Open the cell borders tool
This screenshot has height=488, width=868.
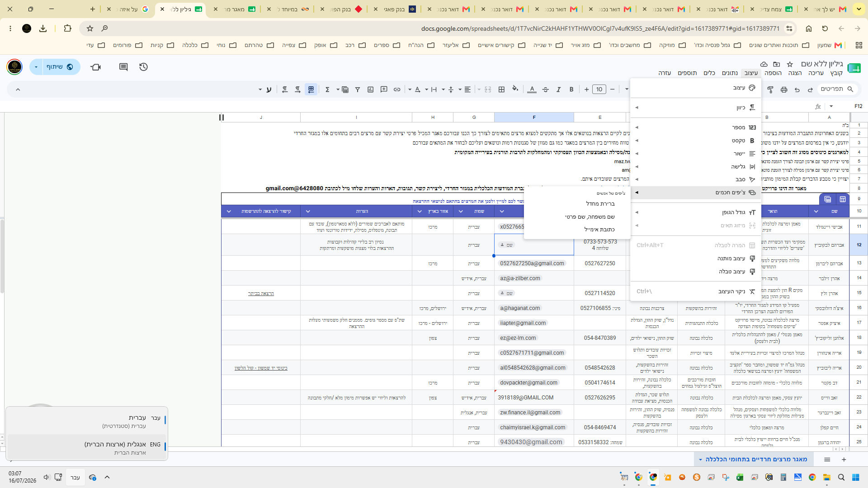point(501,89)
